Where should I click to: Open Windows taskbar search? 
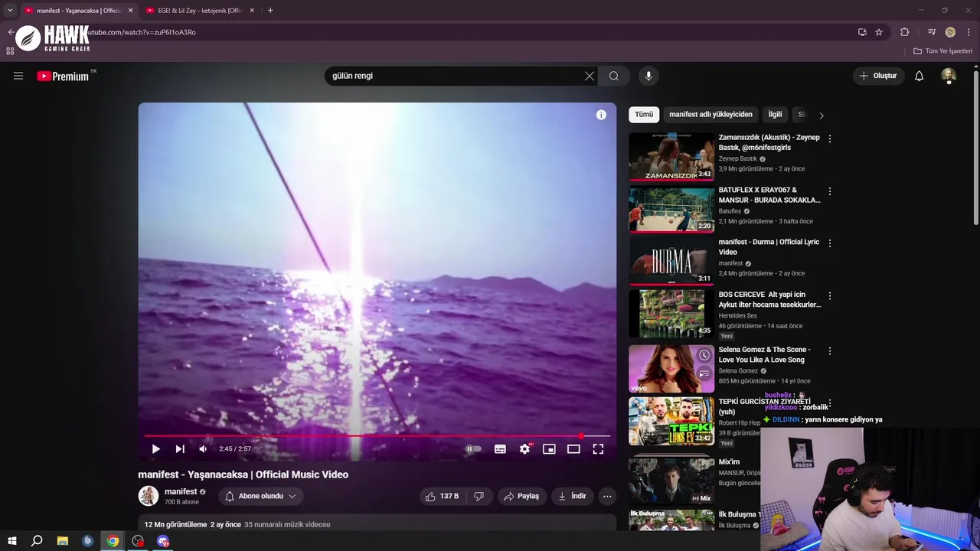click(x=37, y=541)
